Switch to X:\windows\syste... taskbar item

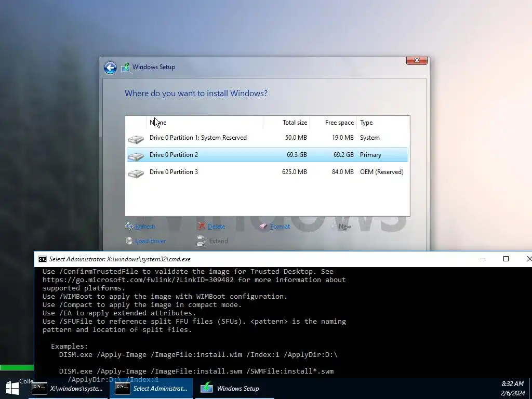pyautogui.click(x=68, y=389)
